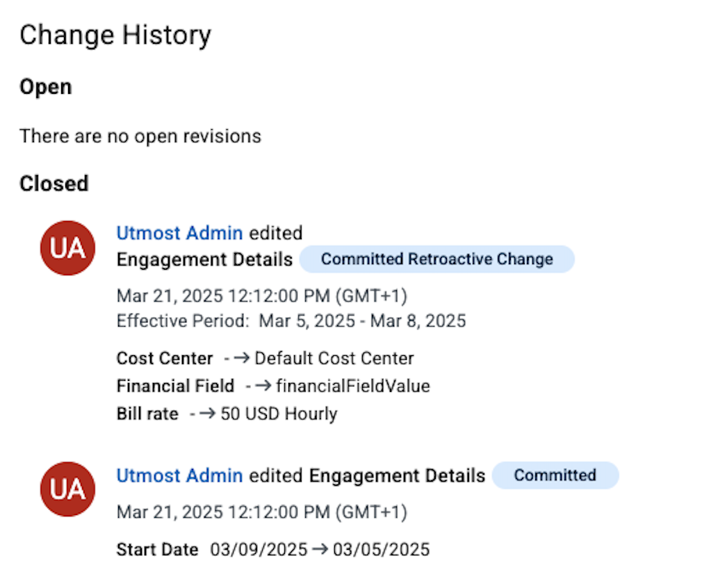Click the arrow between the Start Date values

click(320, 550)
